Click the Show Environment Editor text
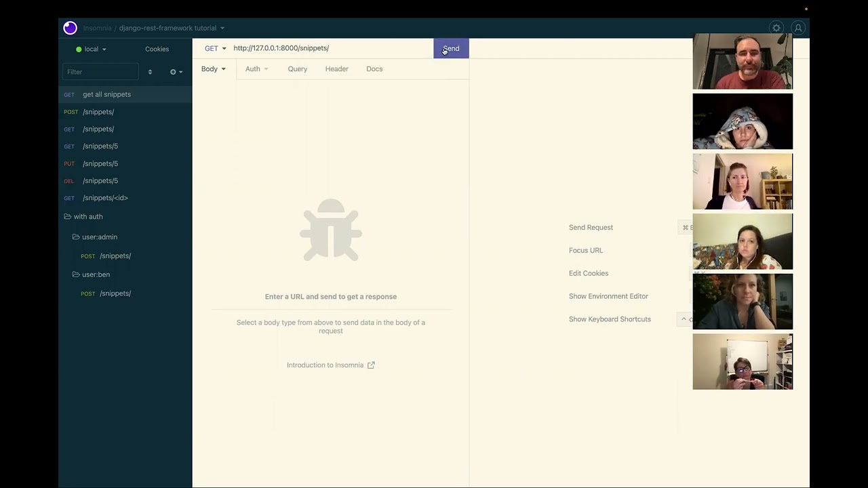This screenshot has height=488, width=868. [608, 296]
